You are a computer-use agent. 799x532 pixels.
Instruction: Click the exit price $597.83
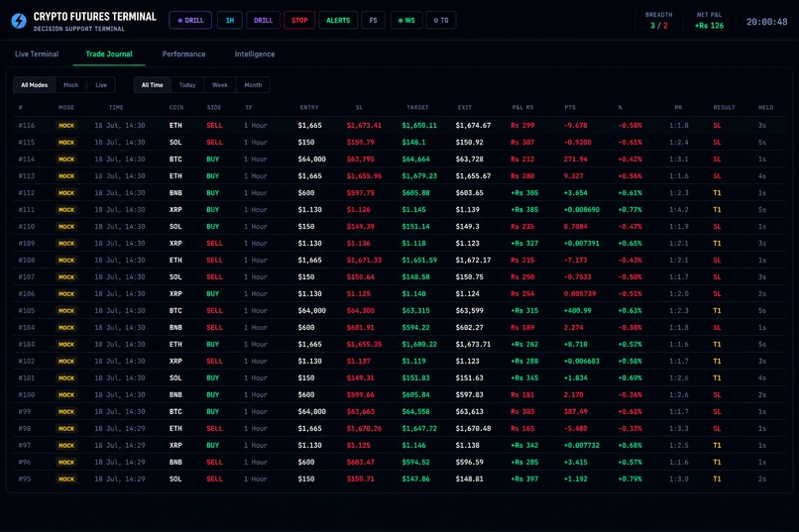pos(469,394)
